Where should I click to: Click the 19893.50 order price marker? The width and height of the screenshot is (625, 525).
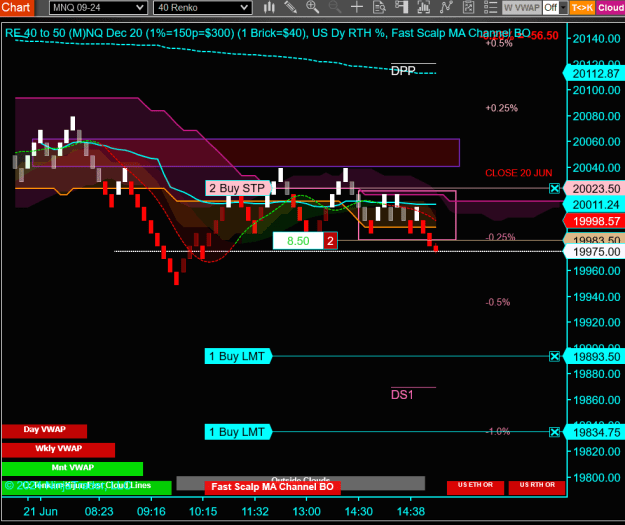(x=595, y=356)
